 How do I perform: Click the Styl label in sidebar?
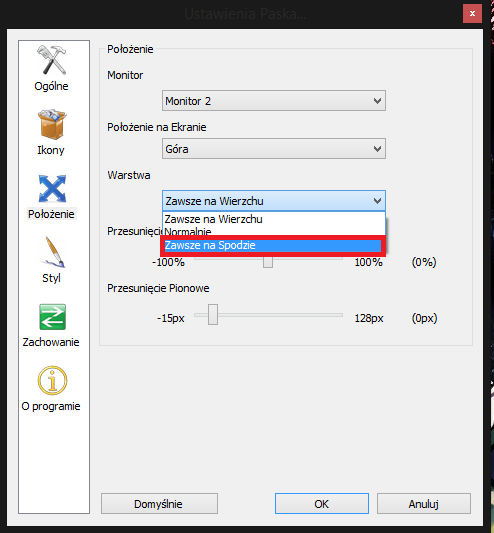tap(51, 278)
